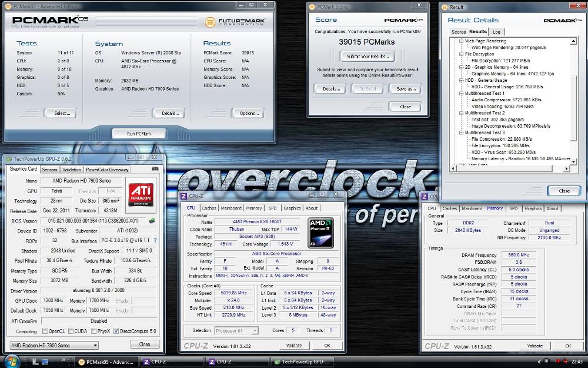Click GPU-Z window title icon

8,159
